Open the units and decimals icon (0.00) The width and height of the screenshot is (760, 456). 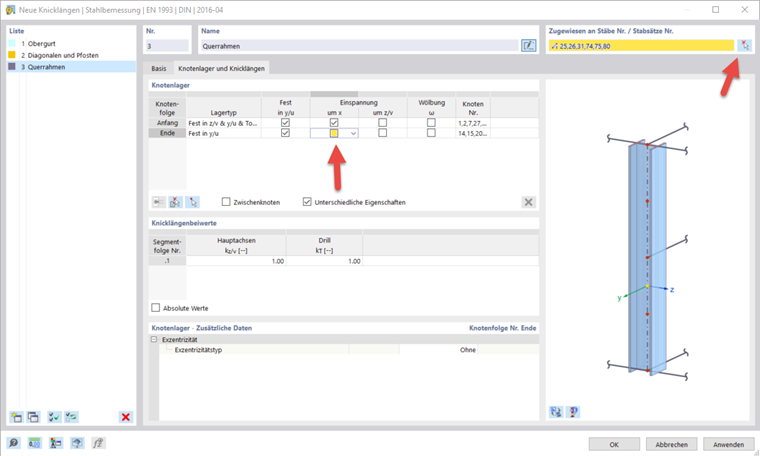34,443
